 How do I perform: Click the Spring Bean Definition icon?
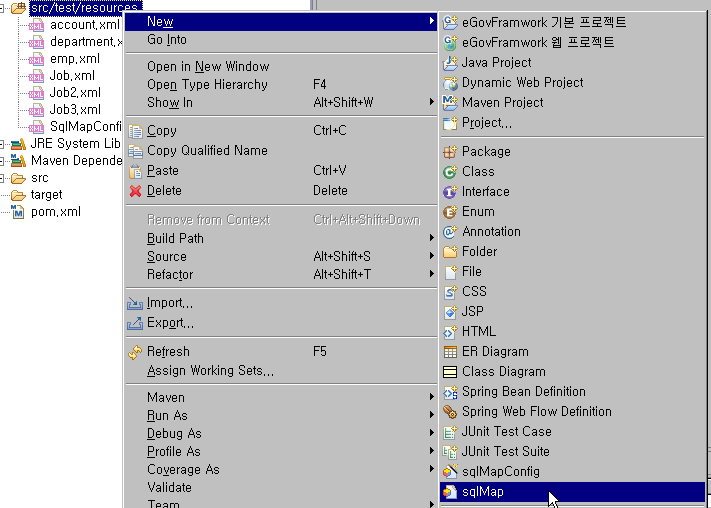click(x=450, y=391)
